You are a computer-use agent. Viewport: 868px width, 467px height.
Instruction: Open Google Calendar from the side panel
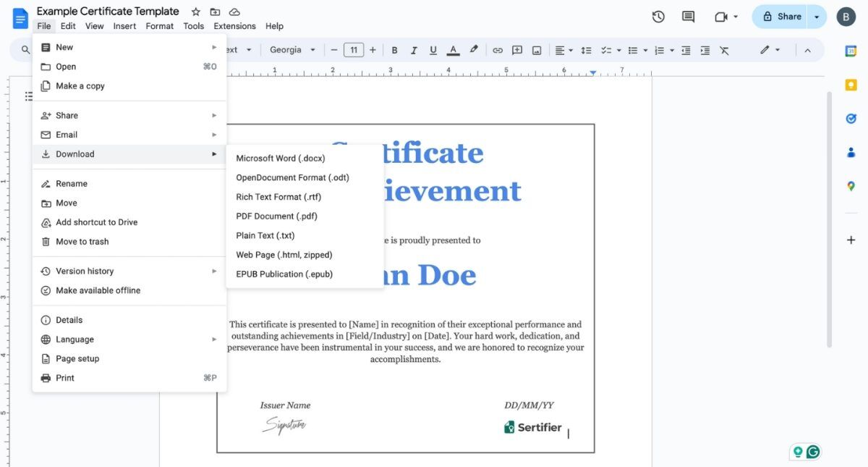pyautogui.click(x=851, y=51)
